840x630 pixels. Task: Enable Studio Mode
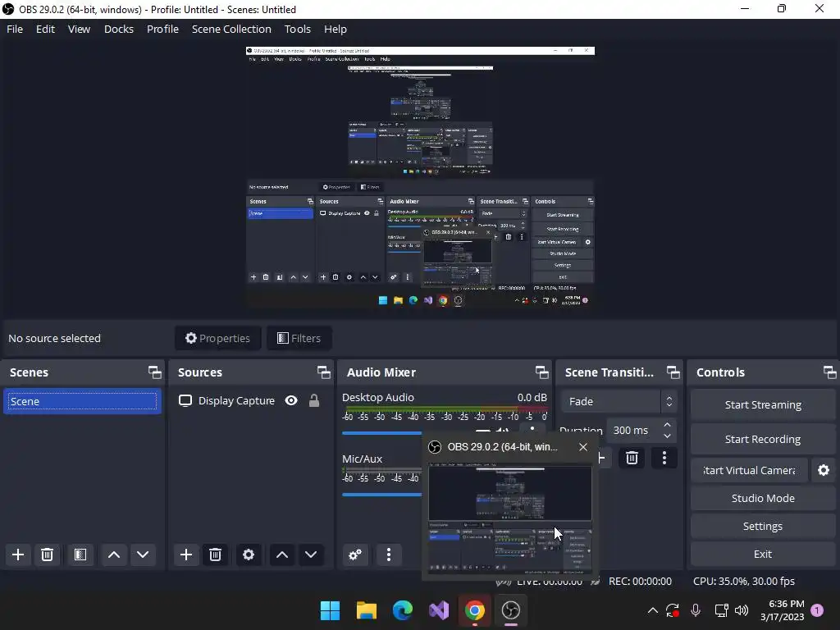point(763,498)
